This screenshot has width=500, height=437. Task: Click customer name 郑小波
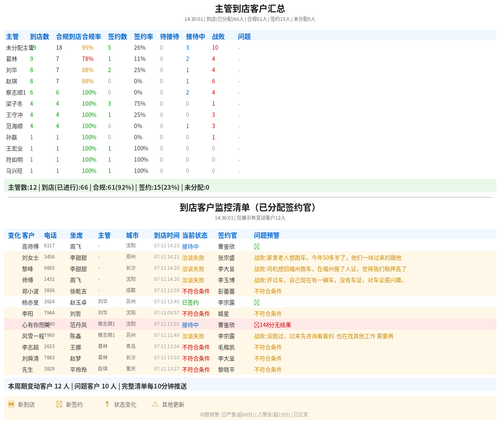pyautogui.click(x=30, y=291)
